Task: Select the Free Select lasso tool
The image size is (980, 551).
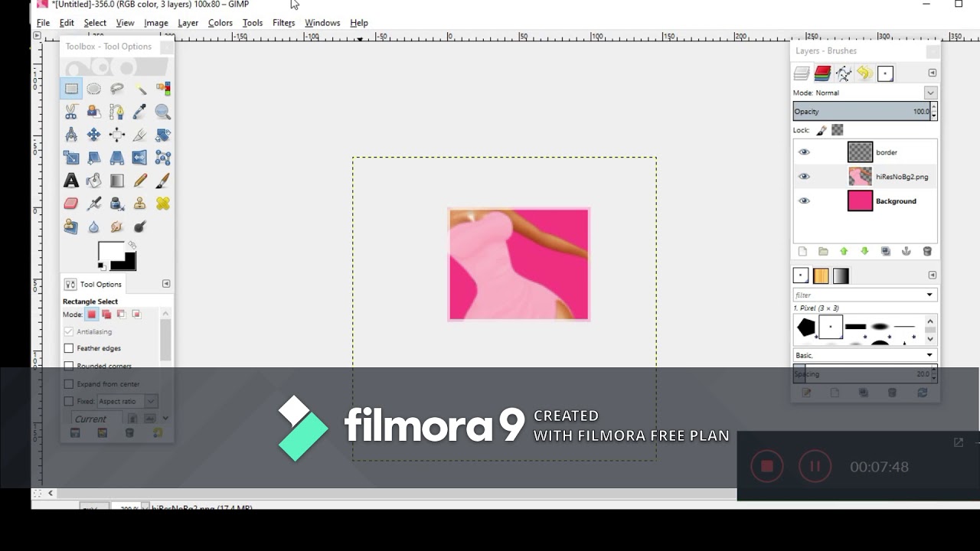Action: pyautogui.click(x=116, y=89)
